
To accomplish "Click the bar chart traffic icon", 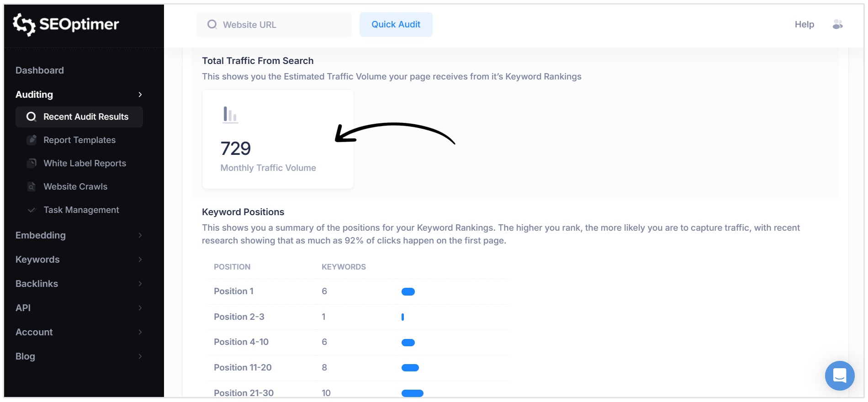I will click(x=230, y=115).
